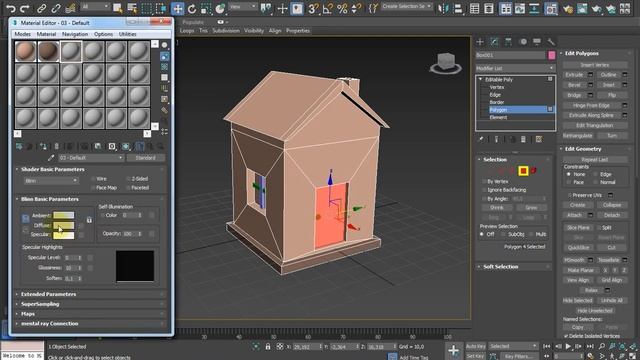Click the Ambient color swatch

tap(64, 216)
